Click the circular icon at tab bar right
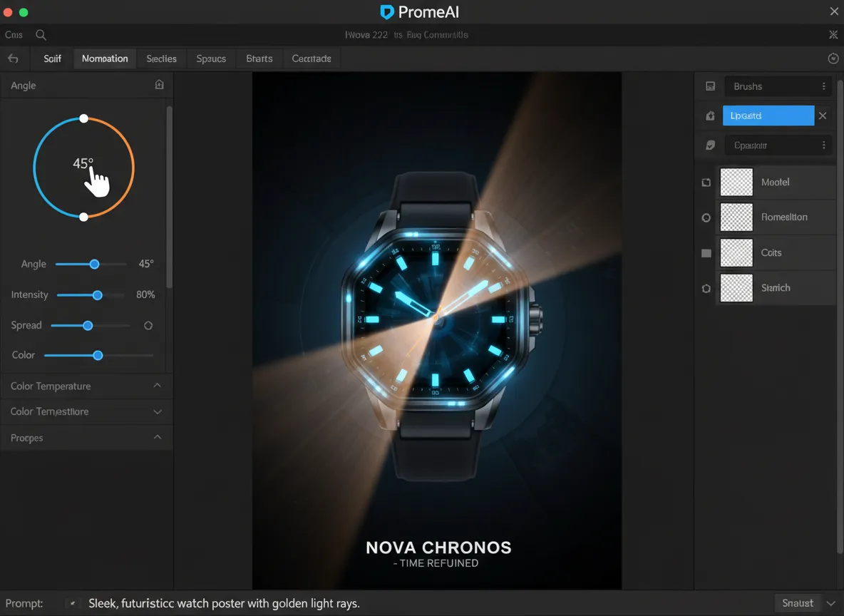This screenshot has width=844, height=616. click(x=833, y=58)
